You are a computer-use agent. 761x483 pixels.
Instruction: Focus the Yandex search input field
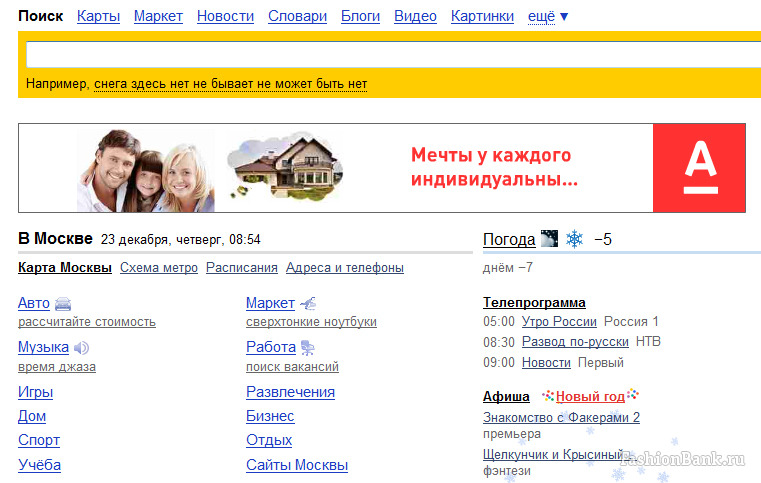click(394, 54)
